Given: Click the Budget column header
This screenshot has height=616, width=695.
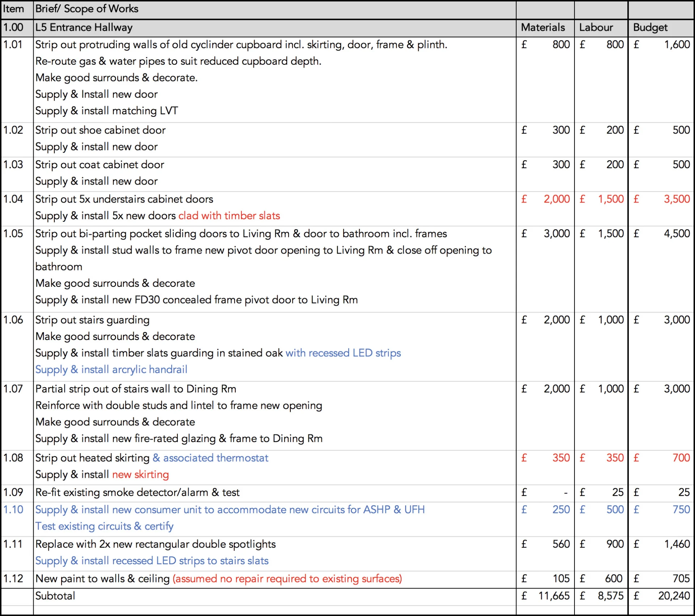Looking at the screenshot, I should click(x=650, y=27).
